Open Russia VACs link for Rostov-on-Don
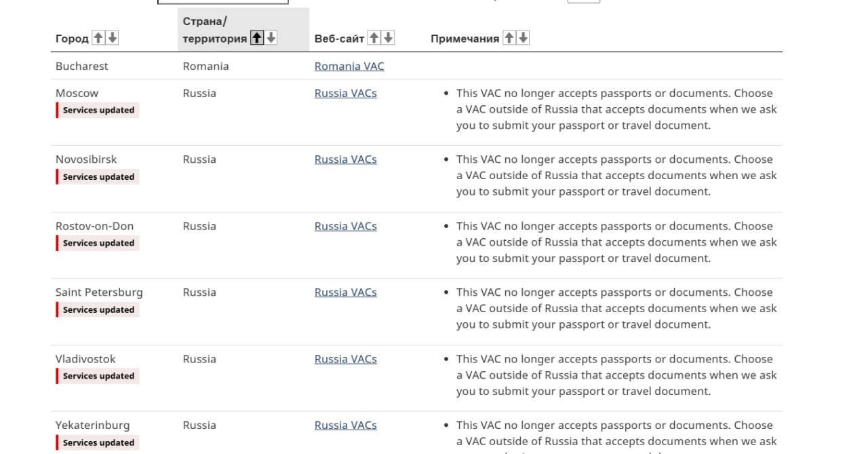 (x=345, y=226)
